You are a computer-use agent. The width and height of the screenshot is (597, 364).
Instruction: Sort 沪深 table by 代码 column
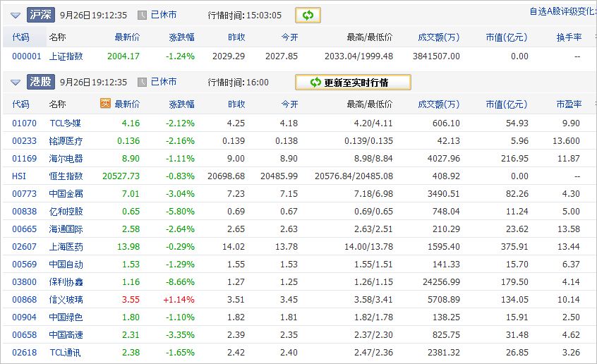click(20, 37)
